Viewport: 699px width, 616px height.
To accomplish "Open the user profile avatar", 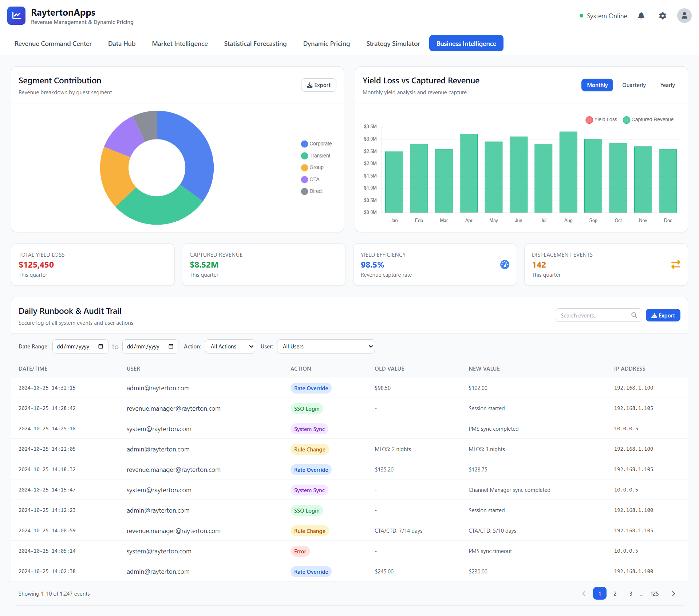I will point(684,16).
